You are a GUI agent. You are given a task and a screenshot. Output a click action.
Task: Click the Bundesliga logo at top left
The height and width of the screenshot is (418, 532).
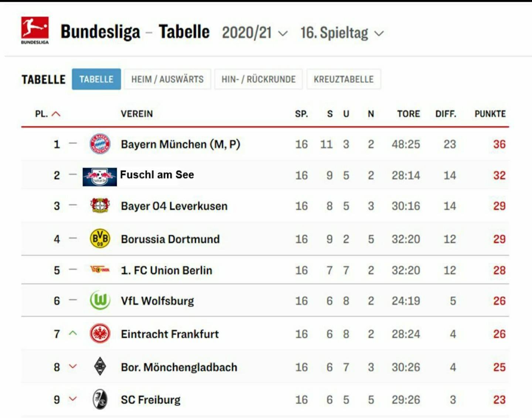click(35, 30)
